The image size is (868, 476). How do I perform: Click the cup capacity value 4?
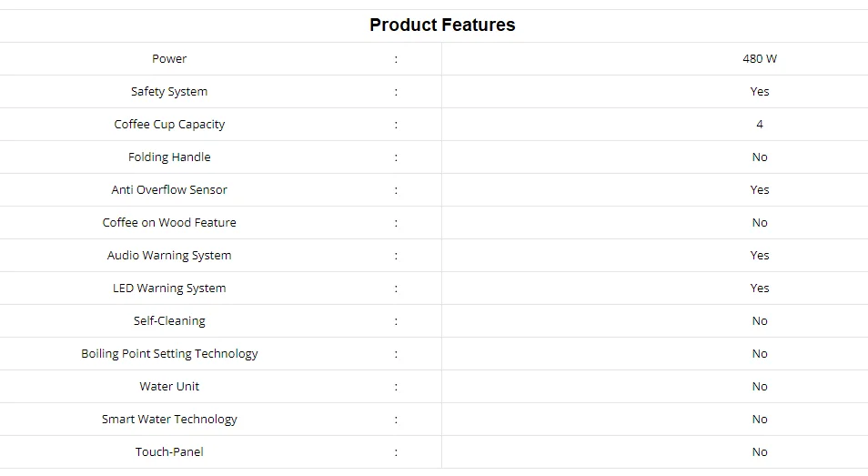point(759,125)
